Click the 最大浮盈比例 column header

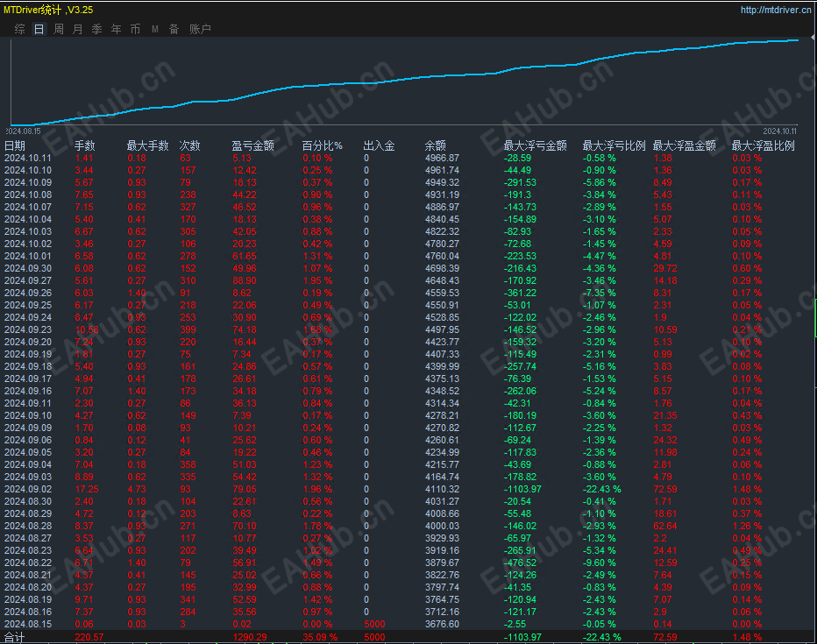point(763,145)
